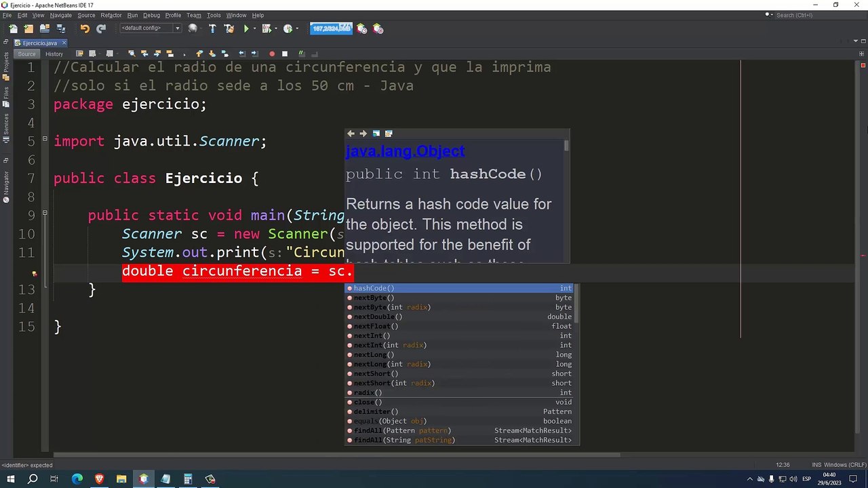
Task: Click the Comment code icon
Action: coord(302,54)
